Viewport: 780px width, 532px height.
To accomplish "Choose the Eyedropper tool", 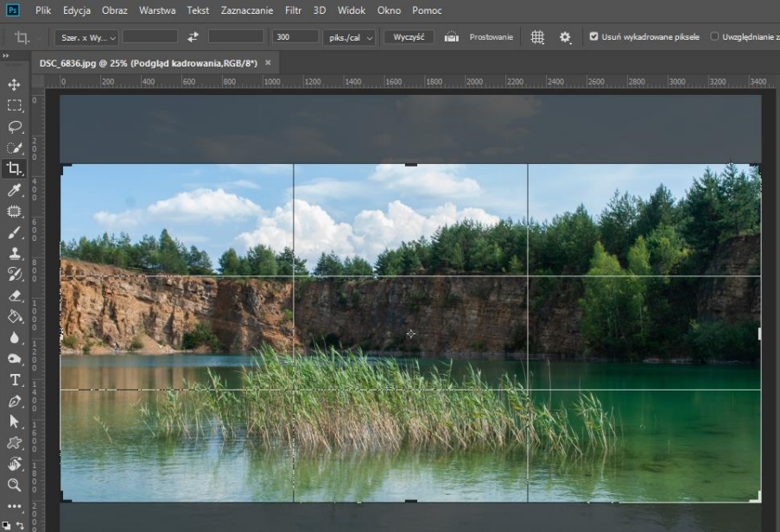I will pos(15,190).
